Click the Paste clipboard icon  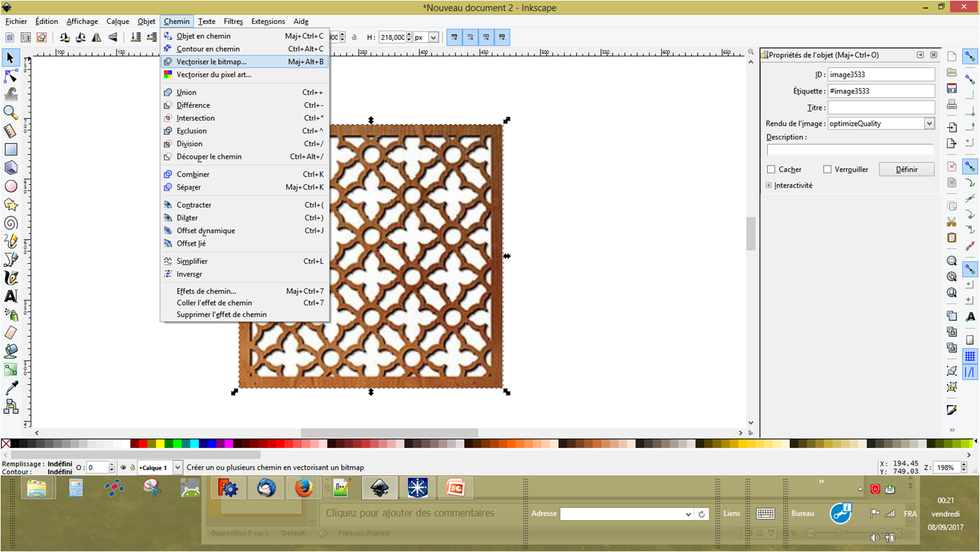tap(951, 237)
